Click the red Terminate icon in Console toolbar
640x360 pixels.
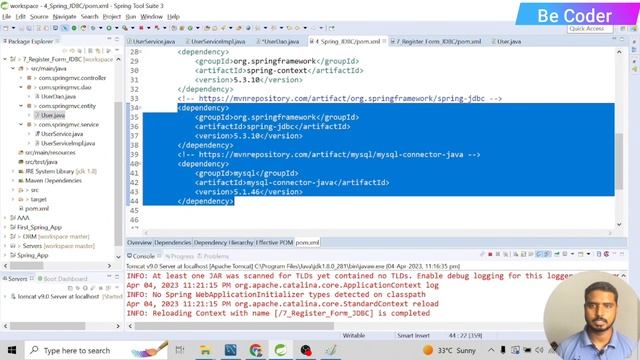(490, 254)
